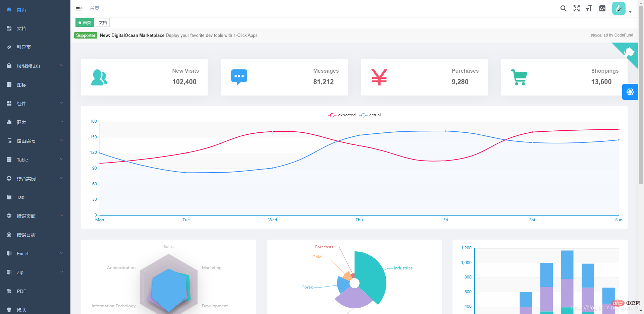
Task: Click the Forex label in pie chart
Action: pos(308,287)
